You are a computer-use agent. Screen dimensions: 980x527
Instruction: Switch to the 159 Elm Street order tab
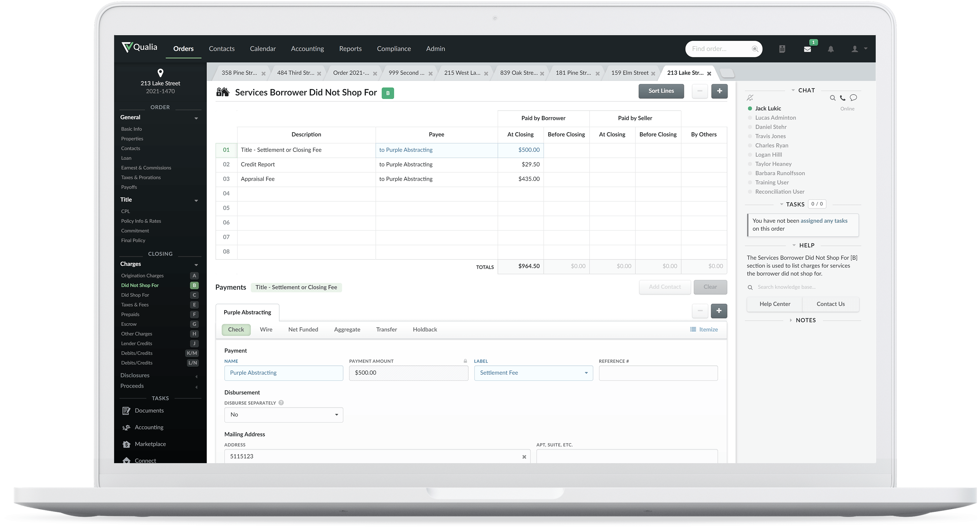click(x=630, y=73)
